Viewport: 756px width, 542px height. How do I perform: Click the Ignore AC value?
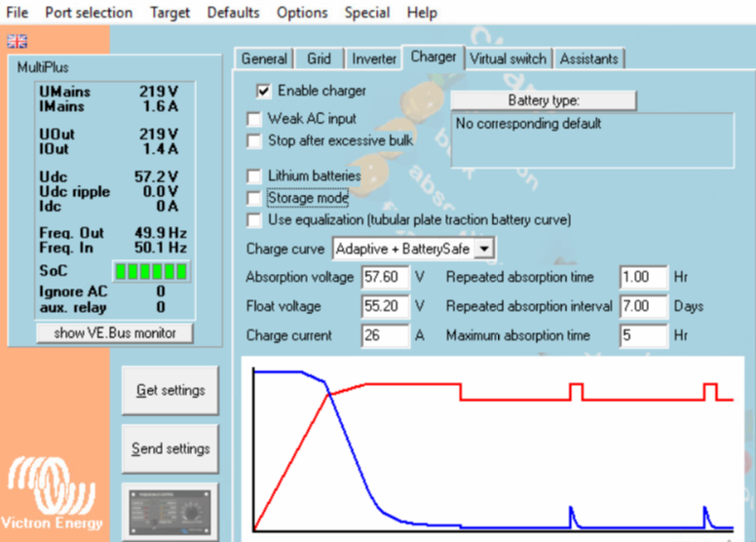161,291
